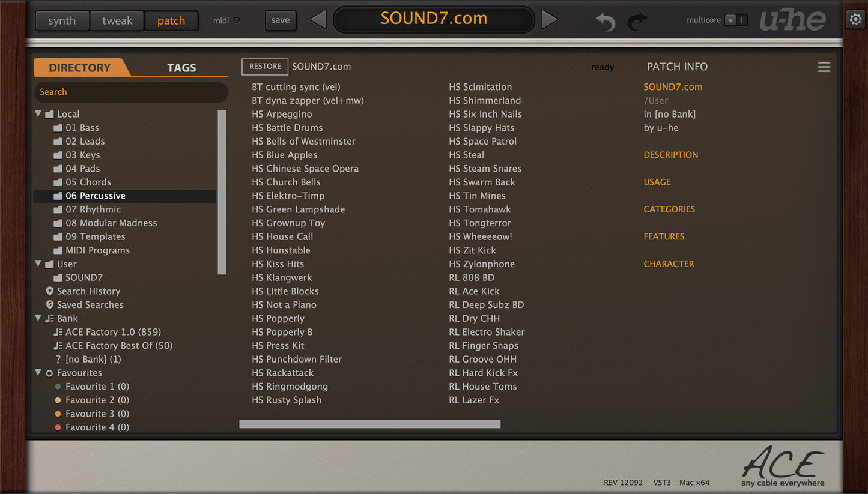Collapse the Bank section
Image resolution: width=868 pixels, height=494 pixels.
pos(38,318)
